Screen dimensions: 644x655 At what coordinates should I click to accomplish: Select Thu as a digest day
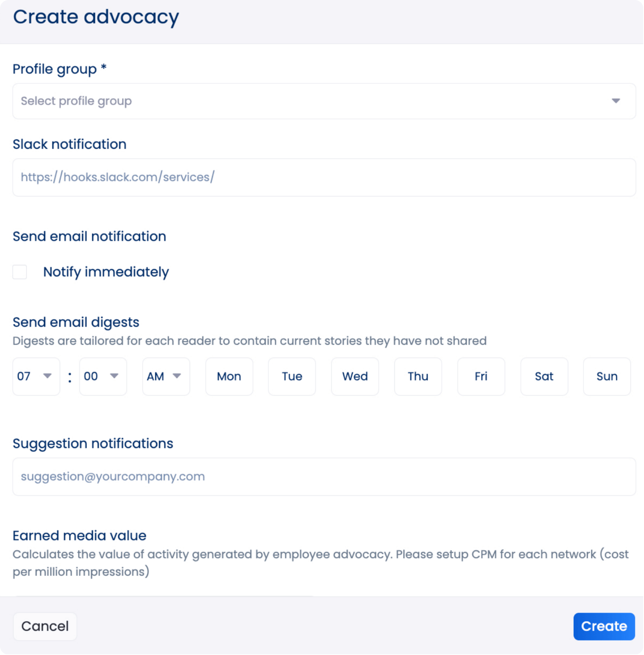pos(418,376)
